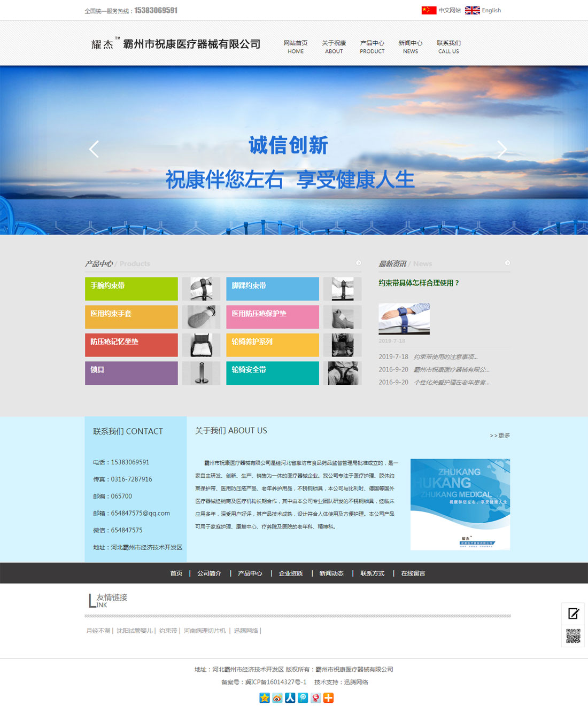This screenshot has width=588, height=714.
Task: Advance to next banner slide arrow
Action: coord(501,149)
